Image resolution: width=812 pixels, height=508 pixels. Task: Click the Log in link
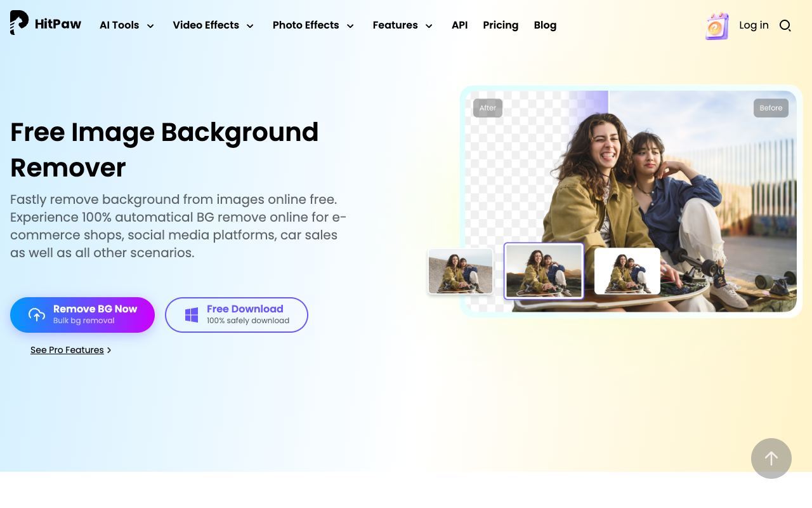pyautogui.click(x=754, y=25)
